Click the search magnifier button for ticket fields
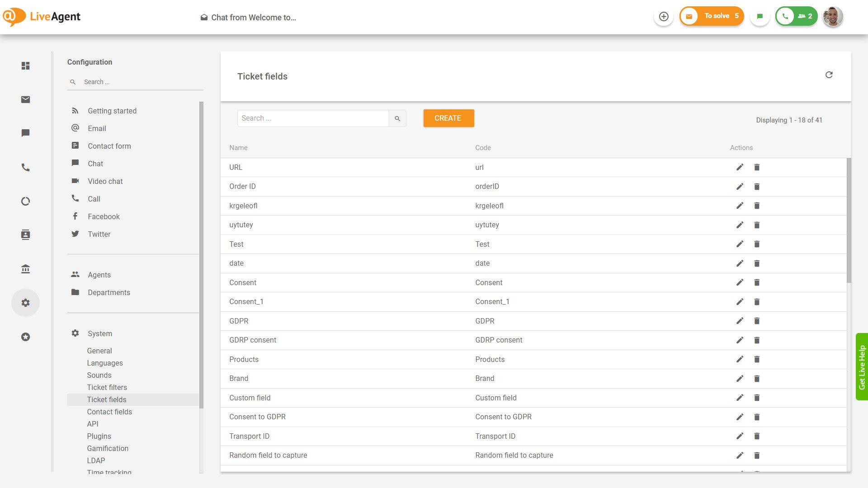Screen dimensions: 868x488 tap(397, 118)
